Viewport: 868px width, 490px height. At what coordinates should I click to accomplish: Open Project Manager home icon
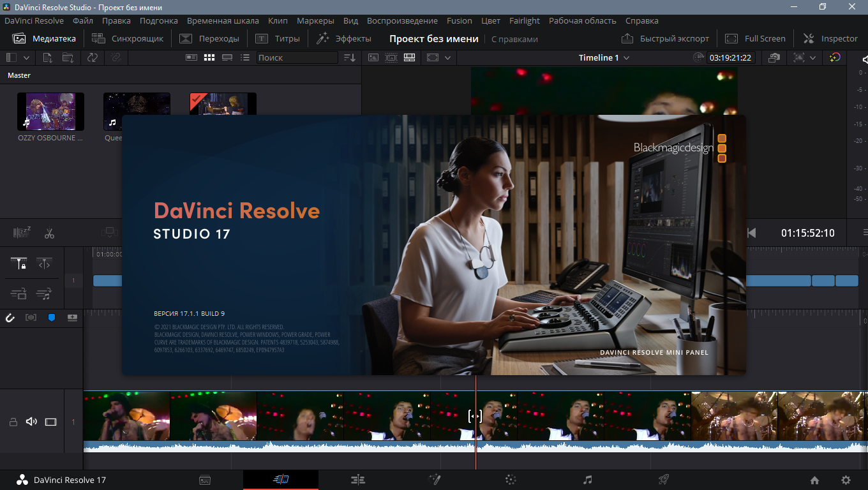(x=814, y=480)
